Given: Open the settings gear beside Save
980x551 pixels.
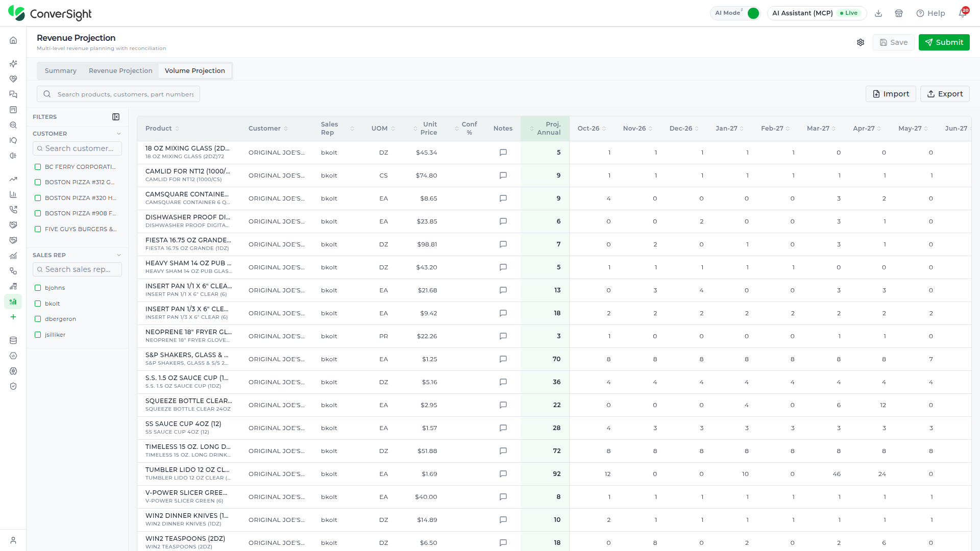Looking at the screenshot, I should (x=861, y=42).
